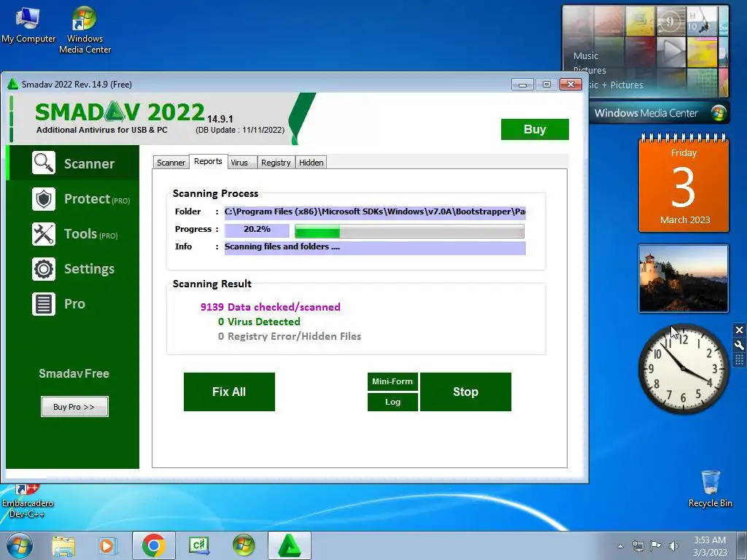
Task: Click the Fix All button
Action: click(x=229, y=392)
